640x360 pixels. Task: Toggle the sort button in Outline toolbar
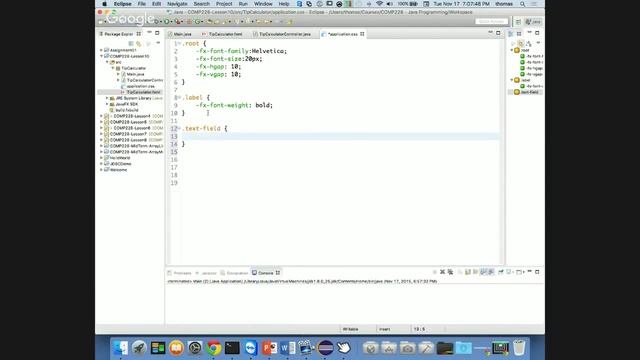coord(529,43)
